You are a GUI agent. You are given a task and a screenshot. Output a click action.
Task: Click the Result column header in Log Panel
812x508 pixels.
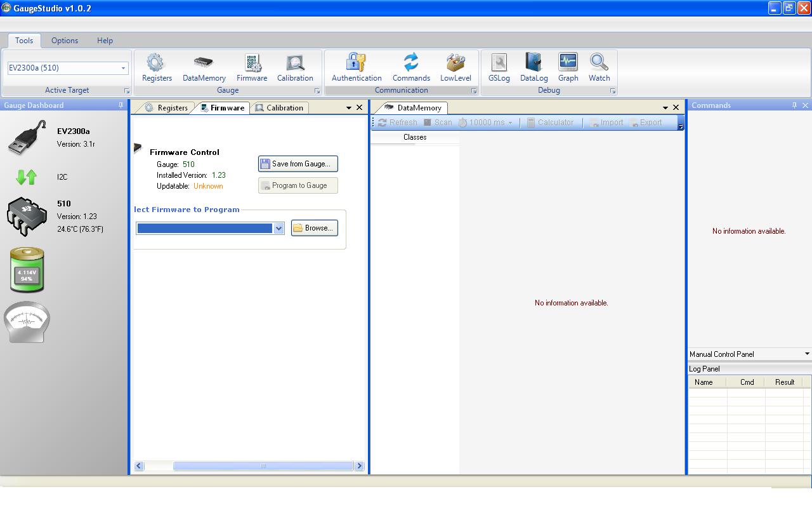click(785, 382)
